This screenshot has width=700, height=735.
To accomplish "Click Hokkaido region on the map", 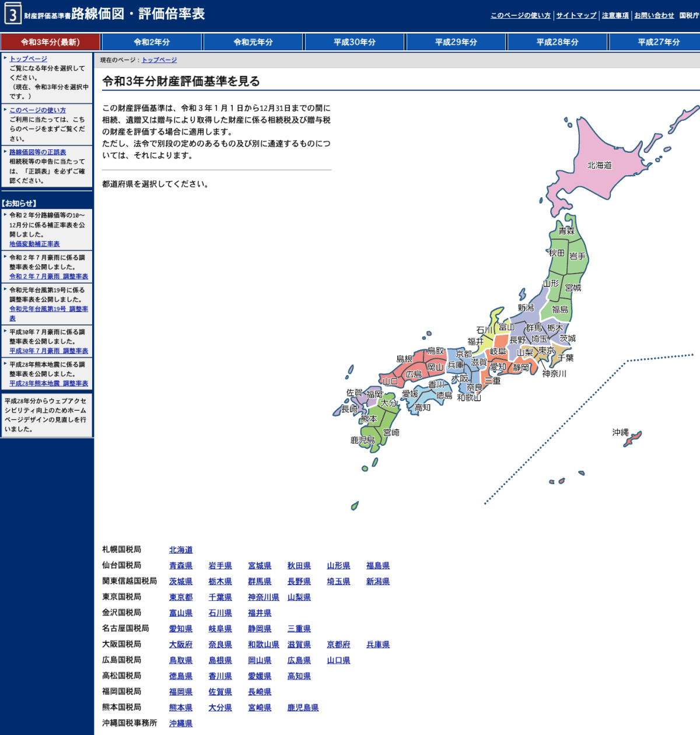I will click(x=599, y=165).
